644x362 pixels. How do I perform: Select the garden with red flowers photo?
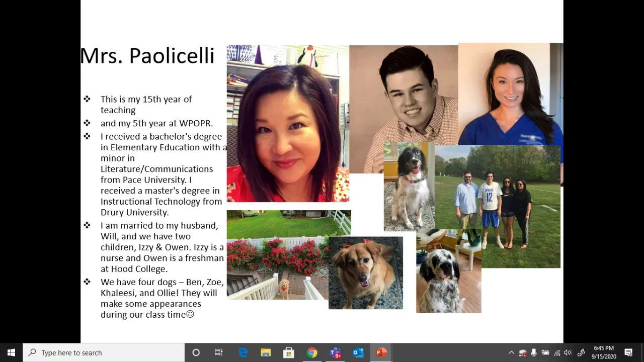(x=277, y=255)
